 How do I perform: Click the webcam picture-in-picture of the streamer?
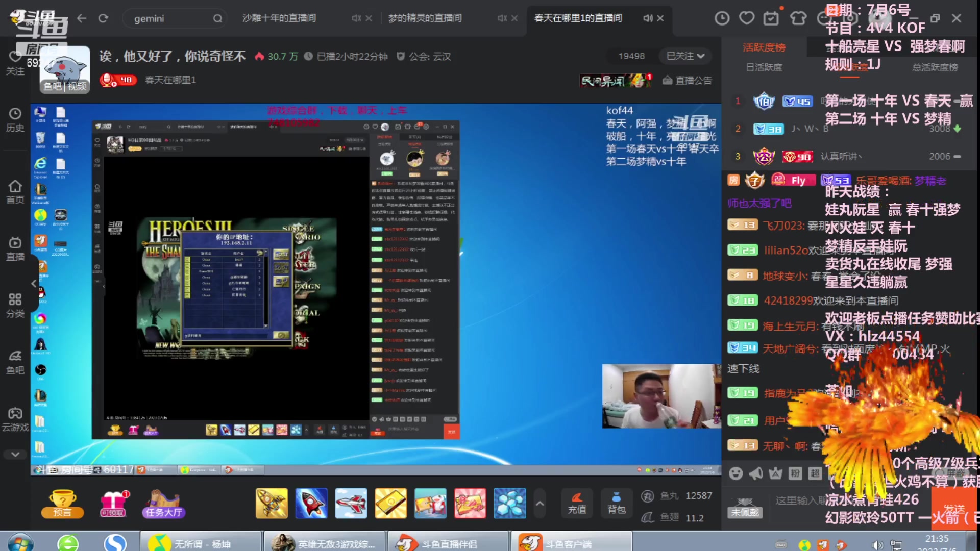pos(661,396)
